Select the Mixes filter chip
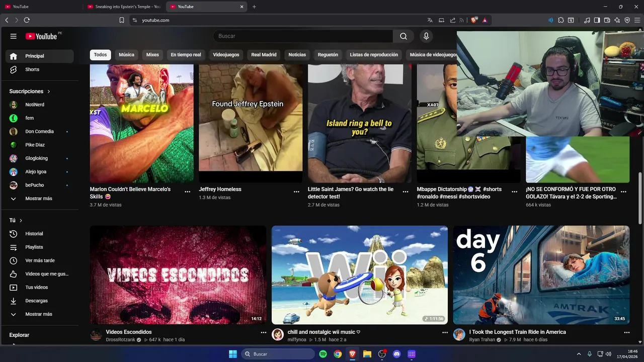Image resolution: width=644 pixels, height=362 pixels. 152,55
